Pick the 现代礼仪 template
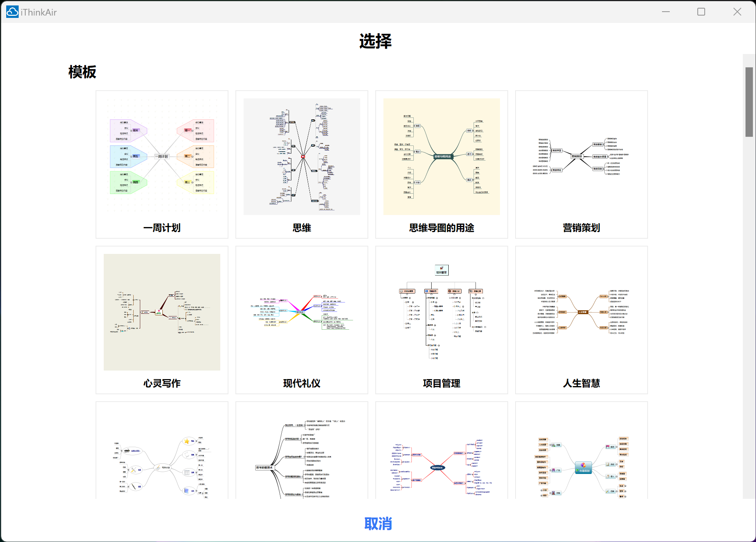This screenshot has width=756, height=542. pyautogui.click(x=301, y=319)
